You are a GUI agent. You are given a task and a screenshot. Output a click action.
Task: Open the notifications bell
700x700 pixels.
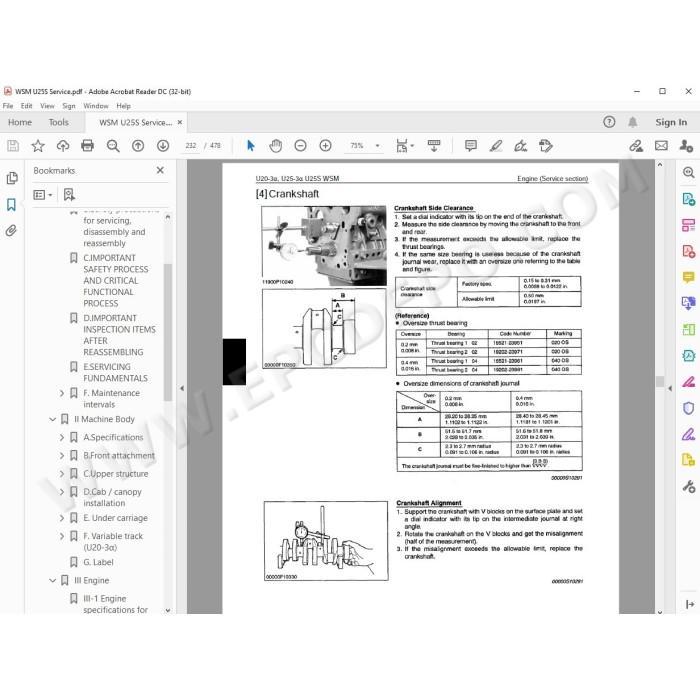click(x=633, y=122)
